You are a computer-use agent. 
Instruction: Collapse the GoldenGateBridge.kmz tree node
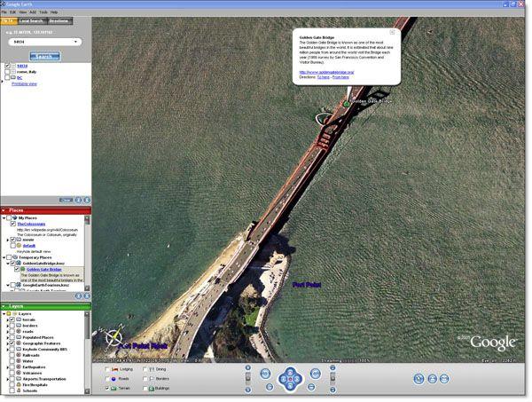[7, 264]
